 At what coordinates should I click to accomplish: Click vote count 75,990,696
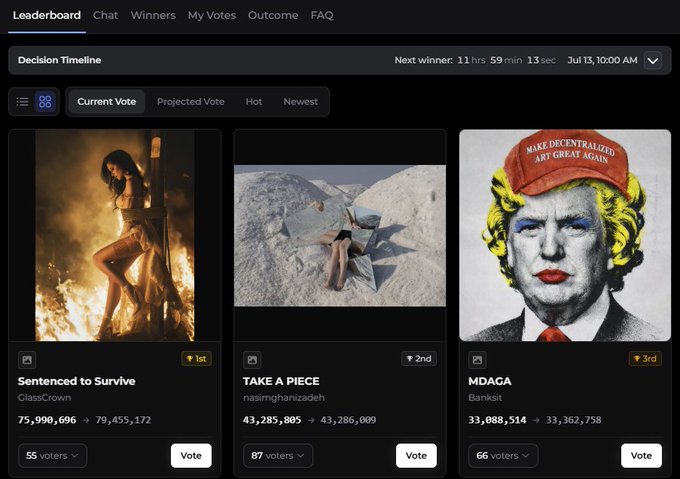[47, 420]
